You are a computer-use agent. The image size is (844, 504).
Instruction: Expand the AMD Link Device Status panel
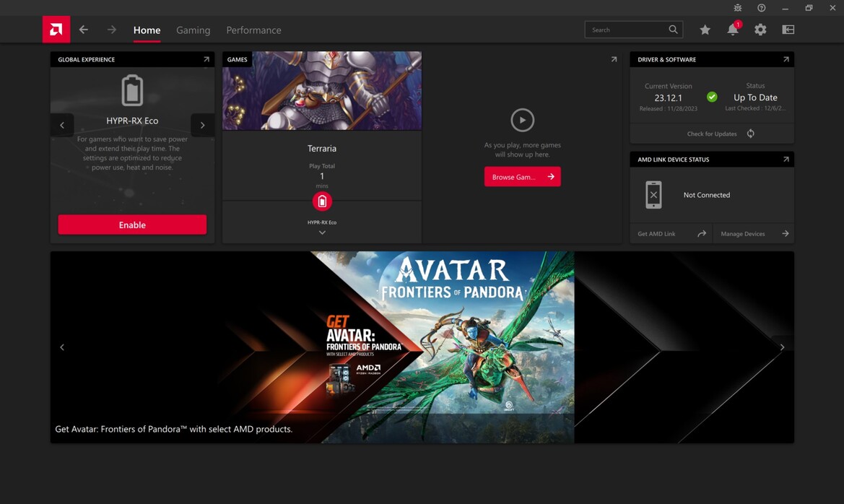[x=786, y=160]
